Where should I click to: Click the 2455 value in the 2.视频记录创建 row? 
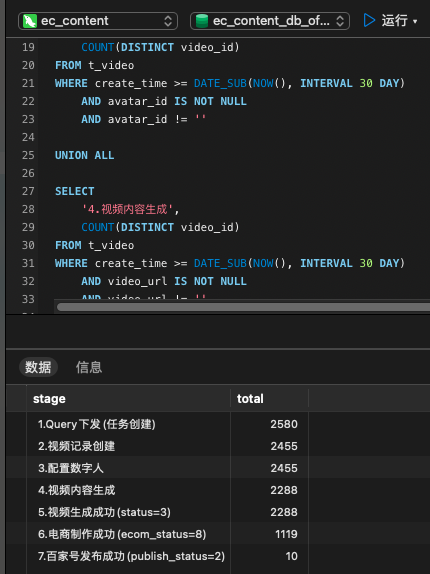[x=284, y=446]
